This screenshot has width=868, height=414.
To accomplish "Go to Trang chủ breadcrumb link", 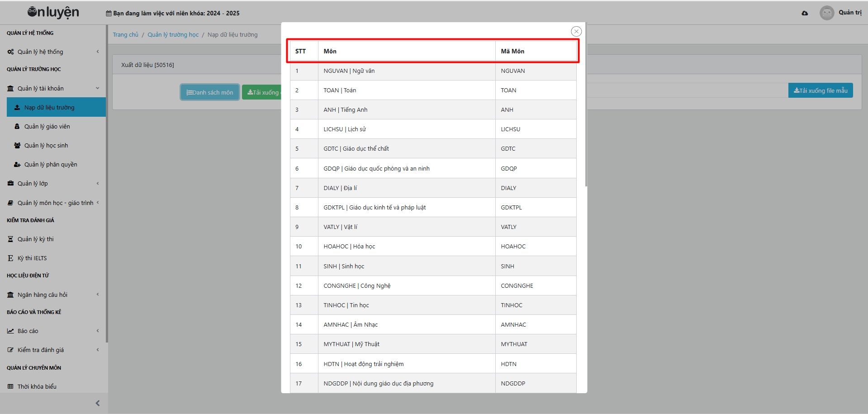I will [x=125, y=35].
